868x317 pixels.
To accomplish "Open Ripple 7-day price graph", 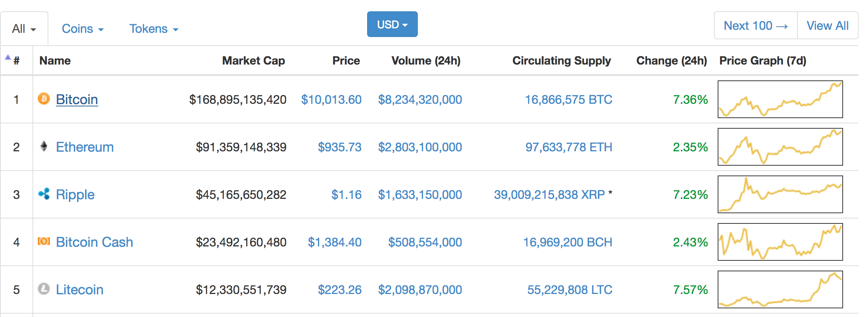I will tap(780, 194).
